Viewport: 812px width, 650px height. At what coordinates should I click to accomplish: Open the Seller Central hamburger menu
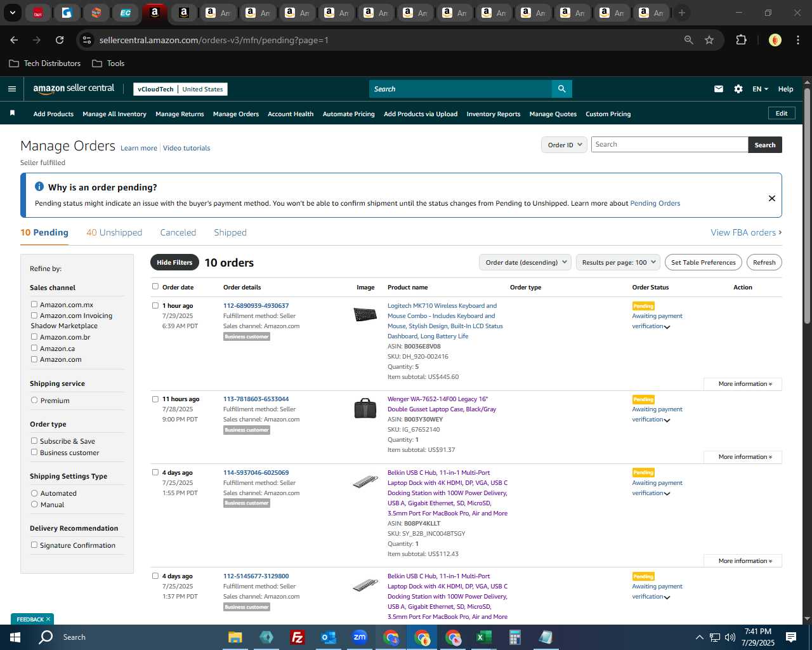coord(12,89)
